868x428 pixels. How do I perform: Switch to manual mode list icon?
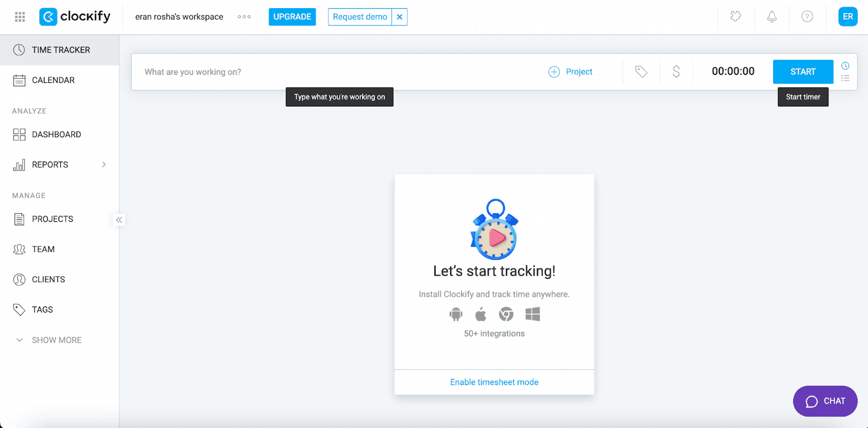click(845, 78)
